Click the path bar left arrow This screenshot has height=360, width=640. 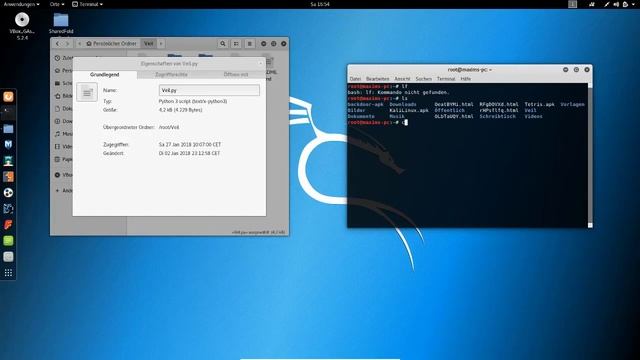(80, 44)
